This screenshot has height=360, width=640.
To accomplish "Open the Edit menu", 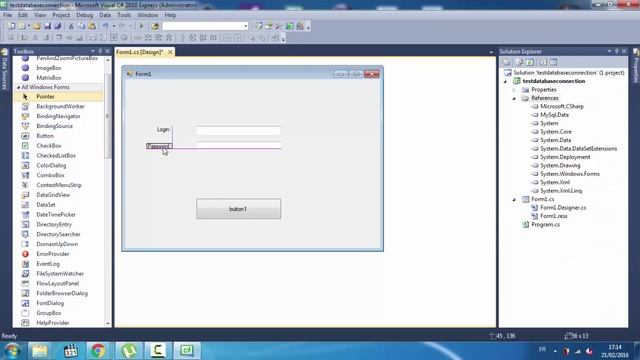I will click(x=23, y=15).
